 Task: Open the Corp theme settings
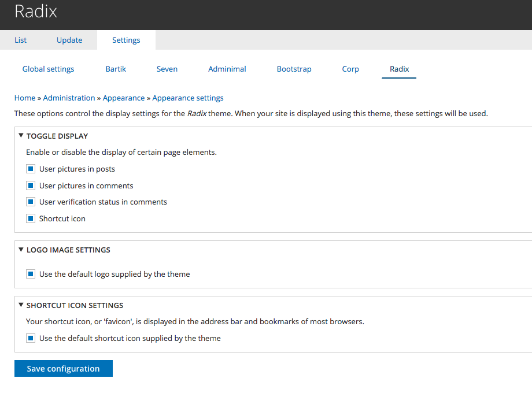pos(350,69)
